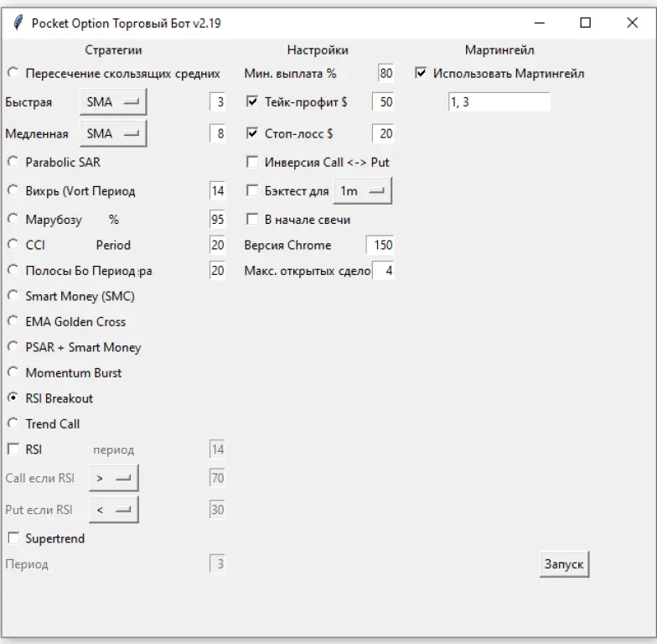657x644 pixels.
Task: Click the Марубозу percent field showing 95
Action: click(218, 220)
